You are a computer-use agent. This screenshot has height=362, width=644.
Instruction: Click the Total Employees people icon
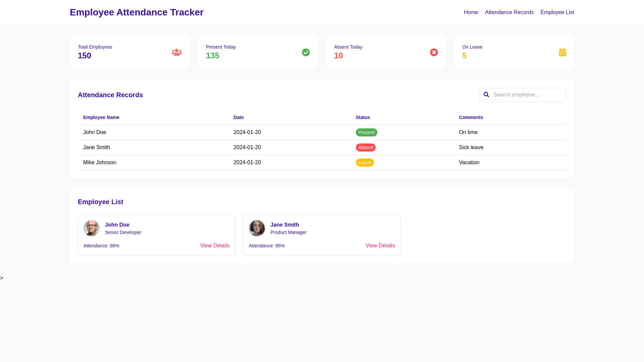(176, 52)
